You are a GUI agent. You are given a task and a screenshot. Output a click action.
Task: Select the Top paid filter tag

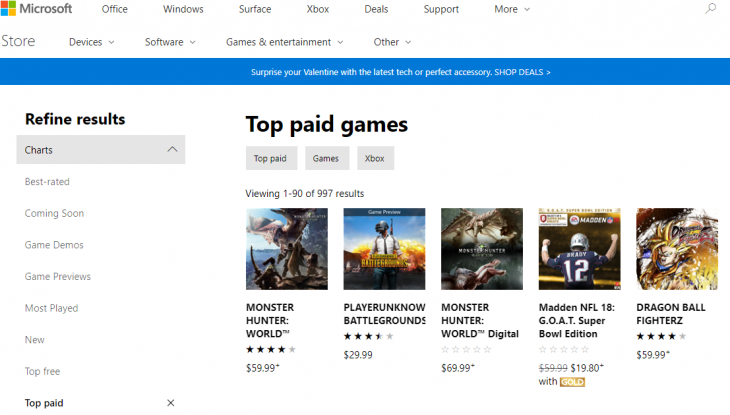pos(271,158)
